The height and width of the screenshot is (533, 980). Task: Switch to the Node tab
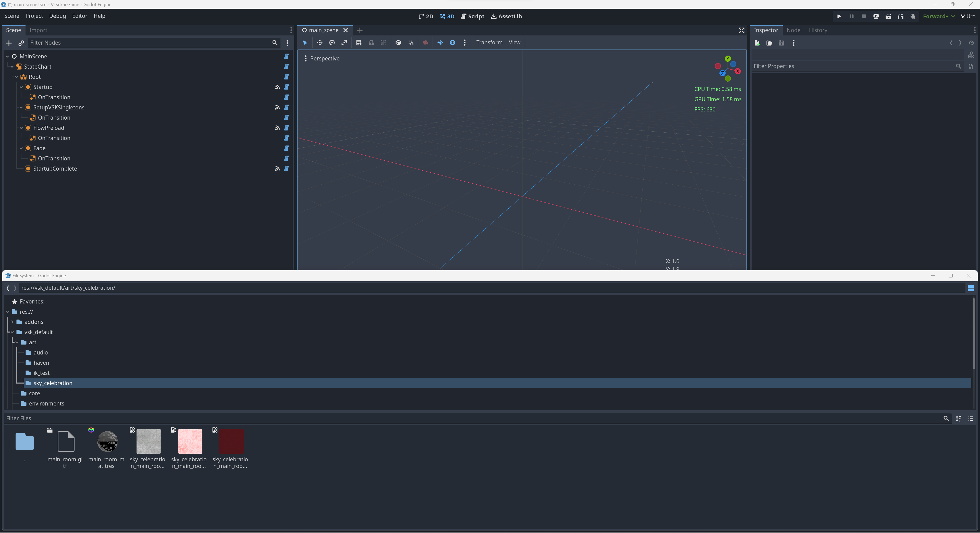(x=793, y=30)
